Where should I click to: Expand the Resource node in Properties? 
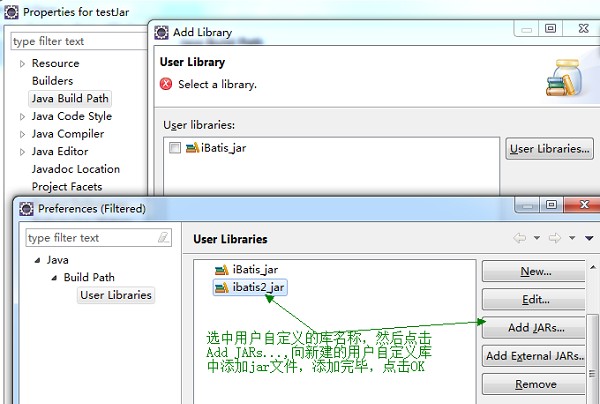(22, 64)
